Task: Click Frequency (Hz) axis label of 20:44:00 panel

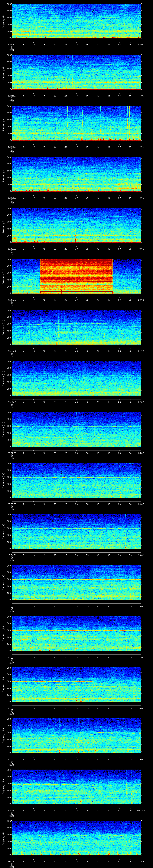Action: 3,21
